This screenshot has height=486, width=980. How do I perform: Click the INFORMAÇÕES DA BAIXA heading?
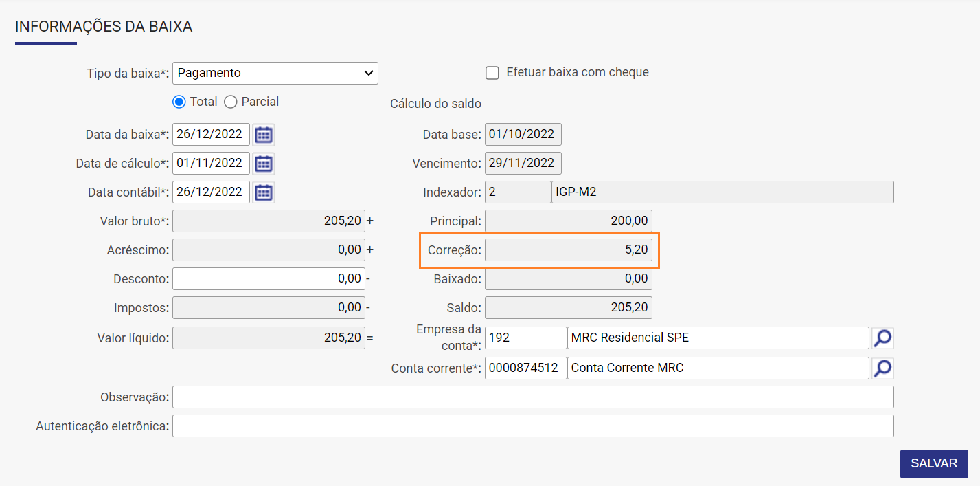tap(104, 27)
